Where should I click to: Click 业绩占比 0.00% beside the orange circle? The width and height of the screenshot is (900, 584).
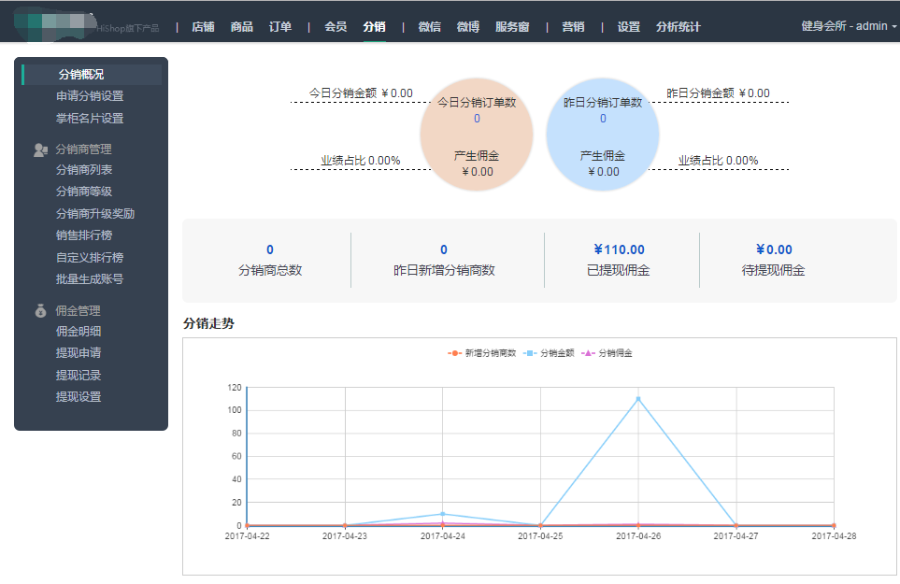[360, 161]
